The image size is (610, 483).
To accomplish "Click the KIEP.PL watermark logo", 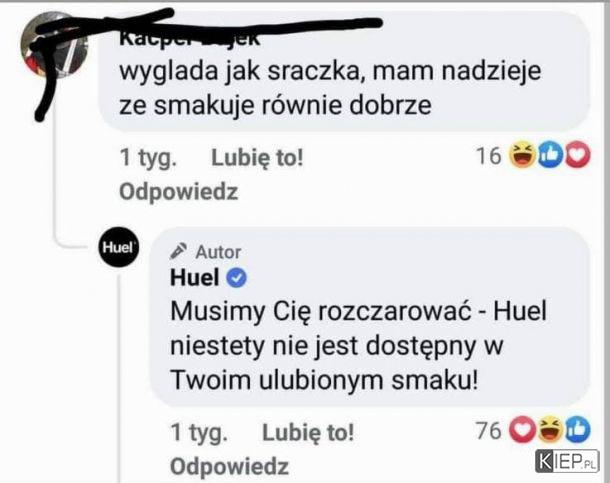I will click(566, 461).
